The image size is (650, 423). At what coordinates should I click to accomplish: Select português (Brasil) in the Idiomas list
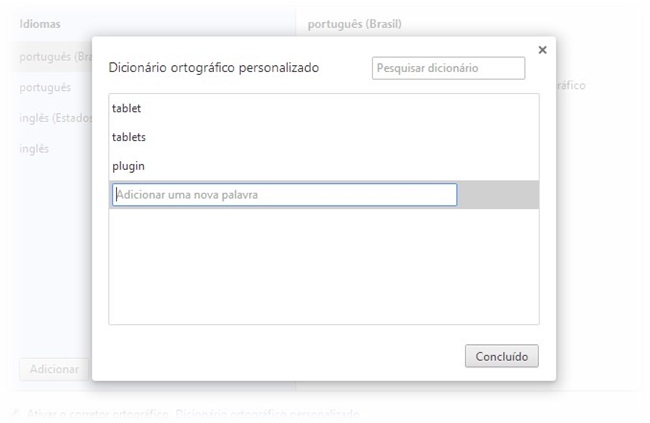pos(56,56)
